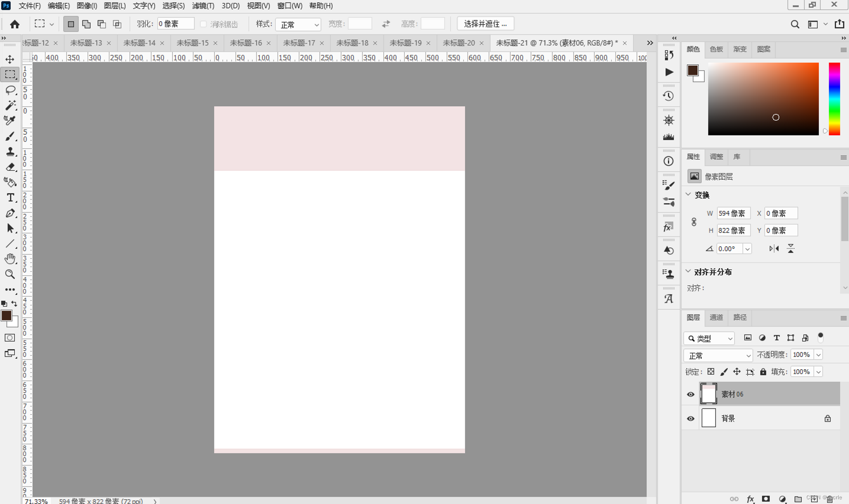Select the Brush tool
The image size is (849, 504).
[x=10, y=136]
